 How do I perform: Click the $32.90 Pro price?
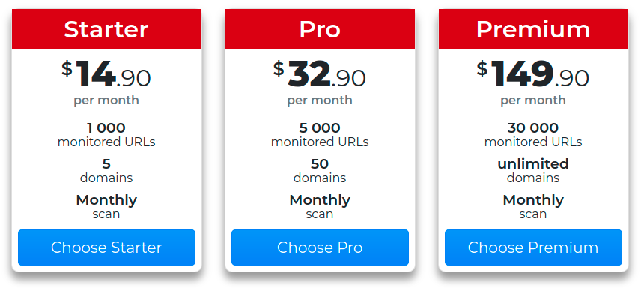coord(320,74)
